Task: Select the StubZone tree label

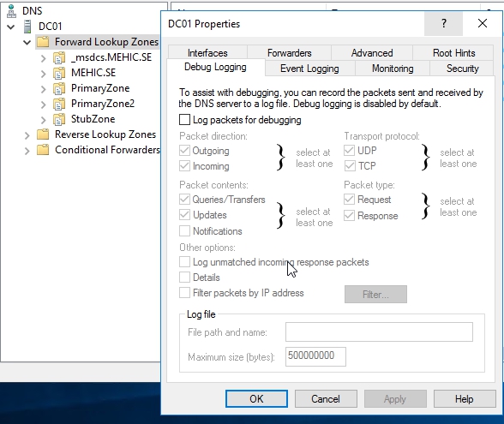Action: pyautogui.click(x=93, y=119)
